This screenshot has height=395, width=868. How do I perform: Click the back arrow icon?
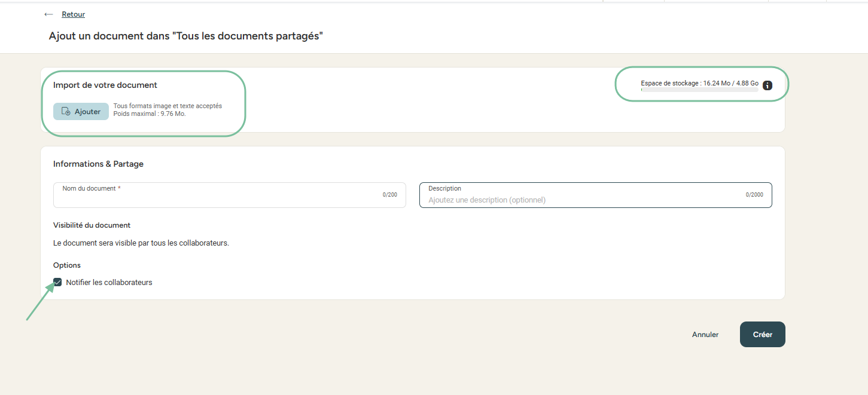pos(48,14)
